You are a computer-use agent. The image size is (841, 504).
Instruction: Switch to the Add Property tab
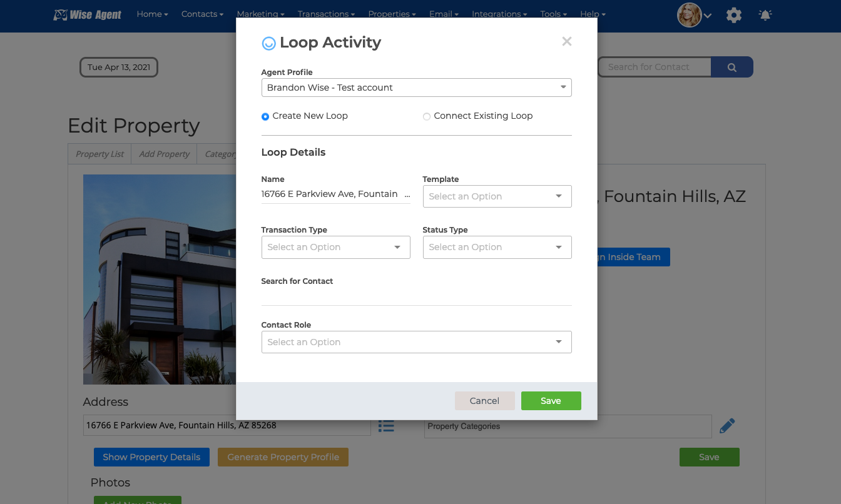coord(163,154)
